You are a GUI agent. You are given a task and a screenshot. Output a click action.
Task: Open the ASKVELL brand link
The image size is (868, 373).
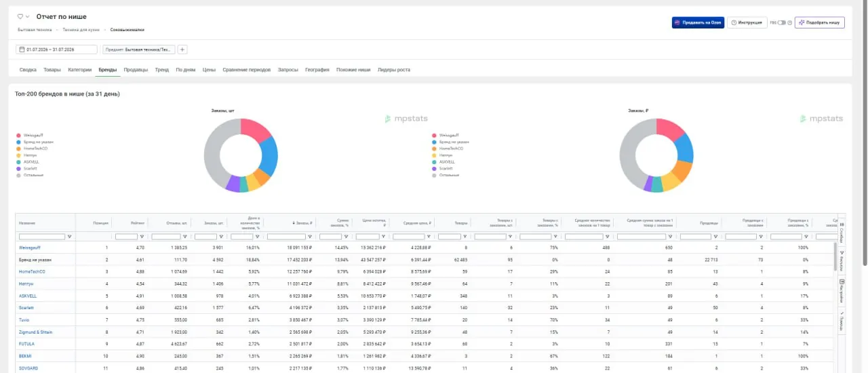(28, 296)
